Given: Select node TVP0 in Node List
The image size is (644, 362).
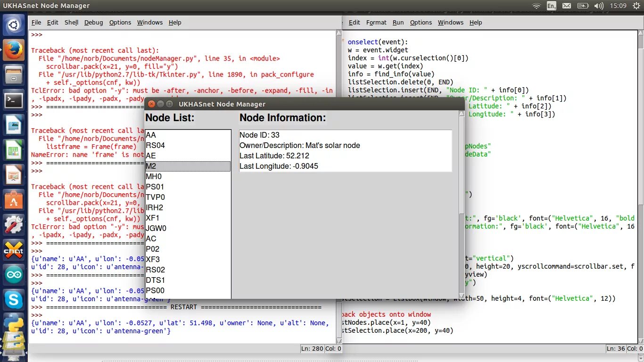Looking at the screenshot, I should point(188,197).
